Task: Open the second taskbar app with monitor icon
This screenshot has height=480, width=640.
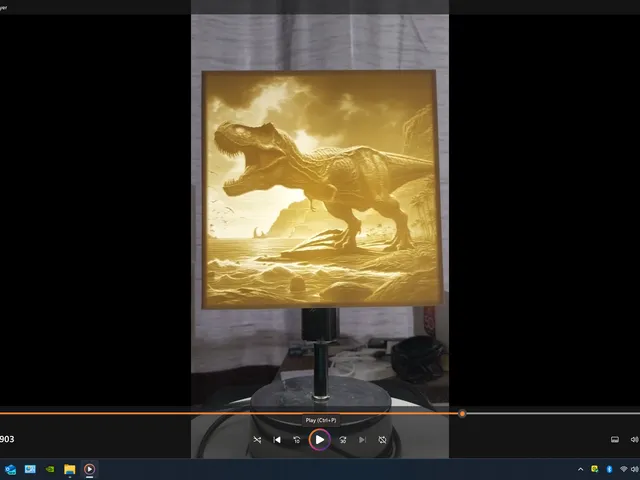Action: pyautogui.click(x=30, y=469)
